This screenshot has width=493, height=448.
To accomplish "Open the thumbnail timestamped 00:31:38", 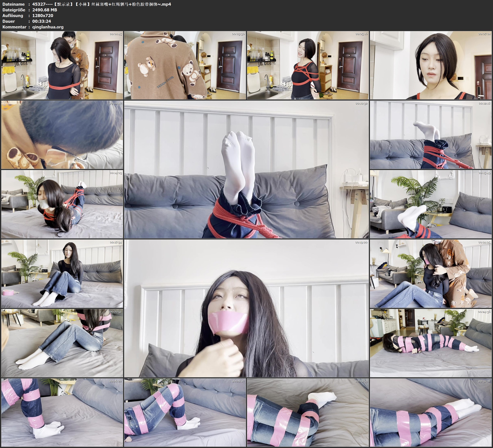I will point(431,412).
